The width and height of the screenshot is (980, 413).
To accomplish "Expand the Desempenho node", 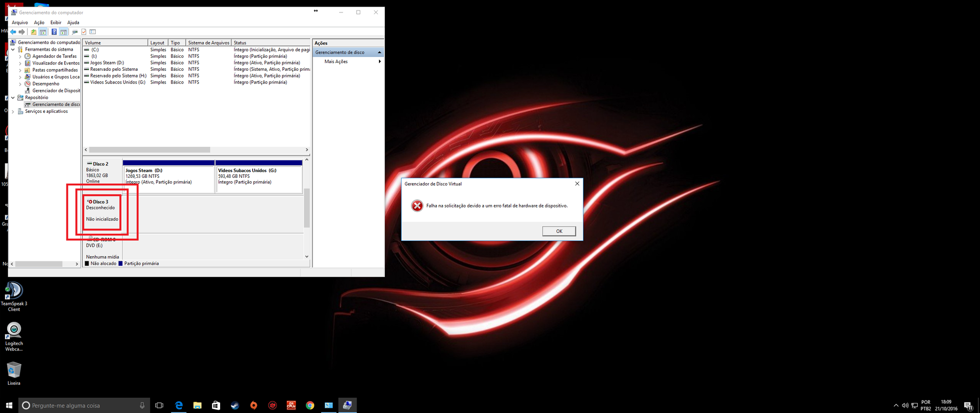I will point(20,84).
